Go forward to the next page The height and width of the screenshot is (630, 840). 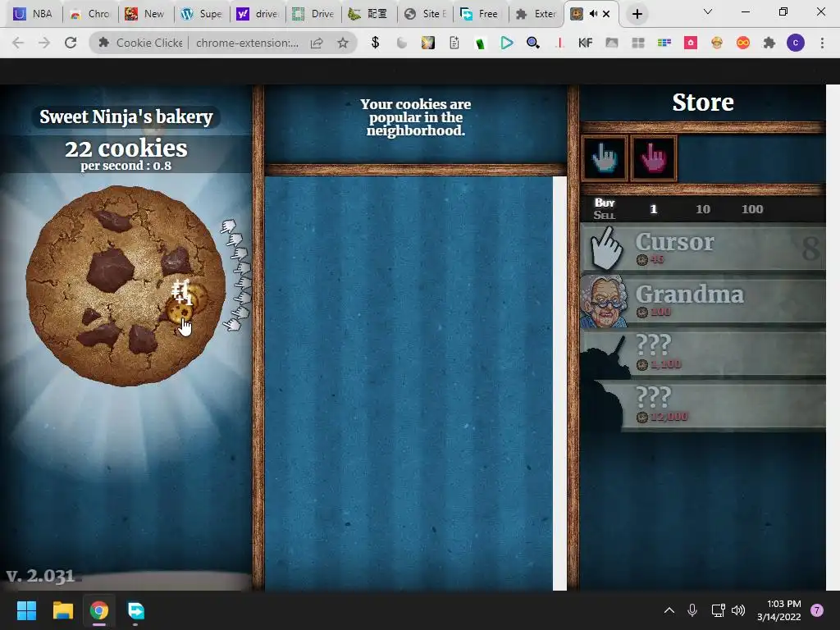(x=44, y=43)
